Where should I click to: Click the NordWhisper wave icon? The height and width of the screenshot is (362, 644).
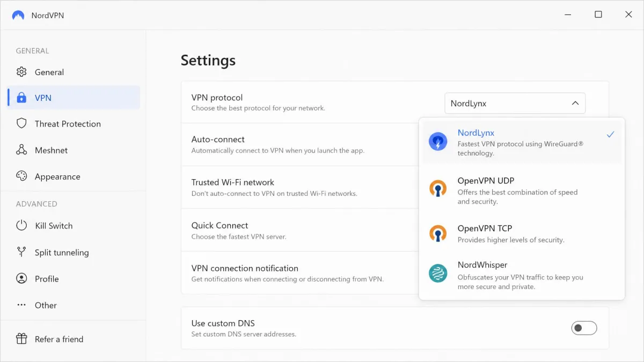(438, 274)
